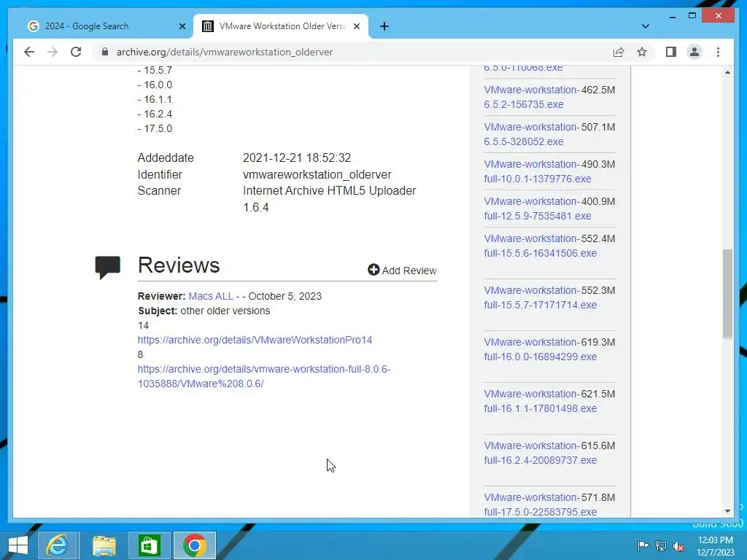Viewport: 747px width, 560px height.
Task: Open File Explorer from the taskbar
Action: 104,545
